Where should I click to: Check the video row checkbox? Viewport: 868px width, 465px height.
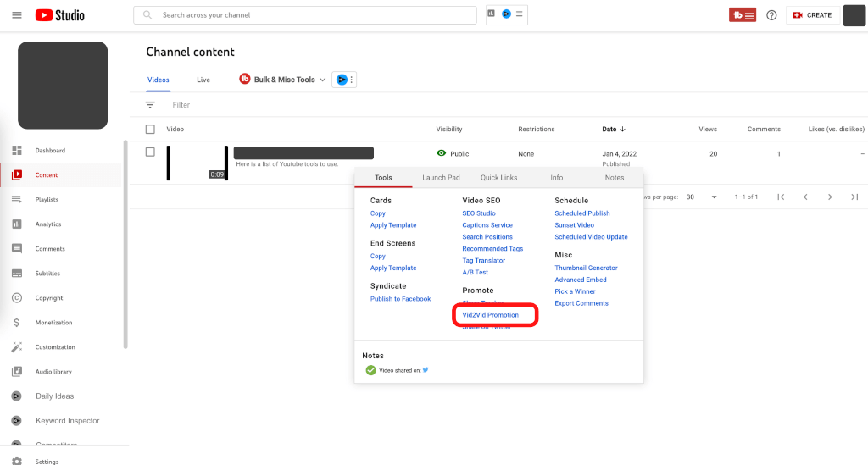pyautogui.click(x=150, y=152)
